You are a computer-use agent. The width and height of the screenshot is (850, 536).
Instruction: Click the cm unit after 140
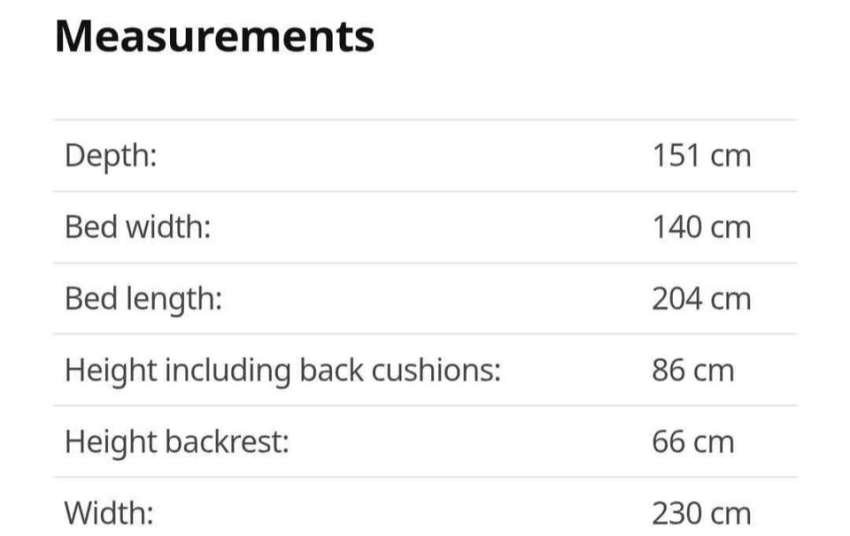tap(730, 227)
